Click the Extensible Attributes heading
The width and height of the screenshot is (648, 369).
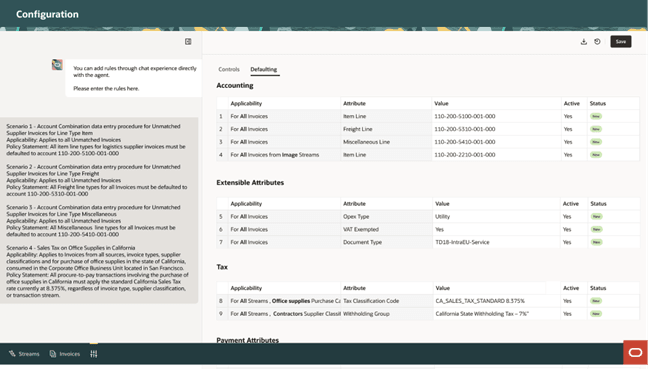click(x=250, y=183)
